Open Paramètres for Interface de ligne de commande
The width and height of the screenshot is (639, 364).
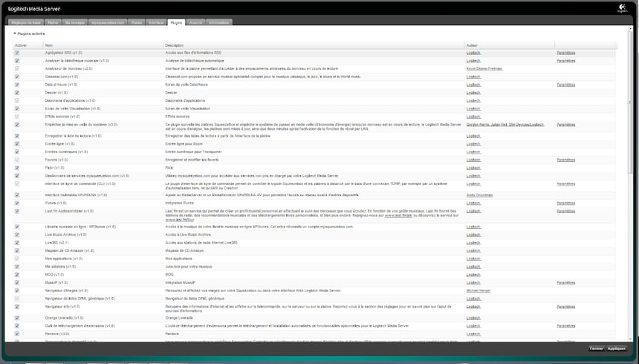click(565, 183)
